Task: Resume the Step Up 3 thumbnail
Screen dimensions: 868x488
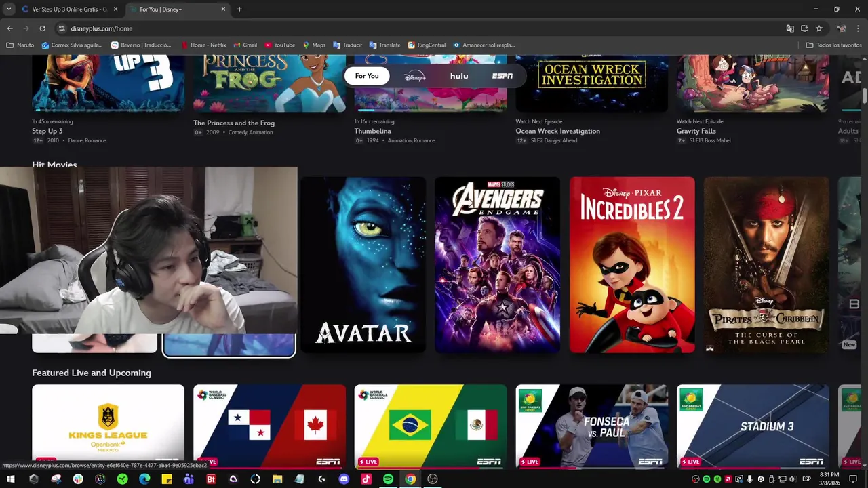Action: [108, 83]
